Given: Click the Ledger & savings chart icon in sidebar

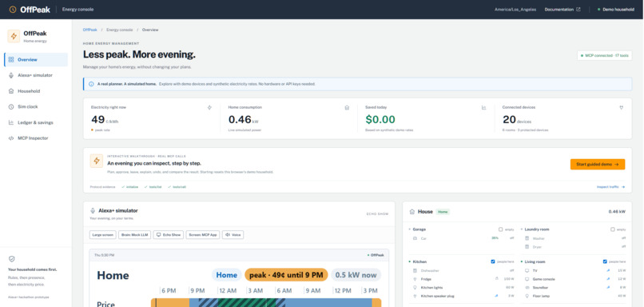Looking at the screenshot, I should [11, 122].
